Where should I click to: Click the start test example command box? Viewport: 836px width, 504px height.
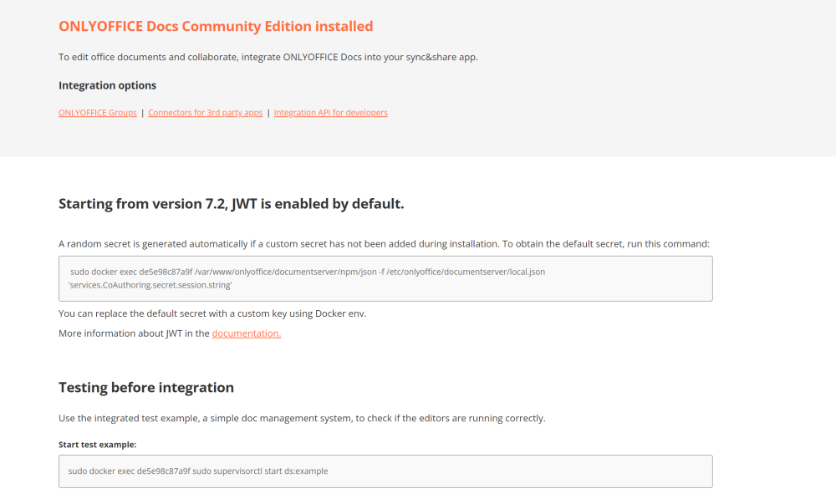(385, 471)
